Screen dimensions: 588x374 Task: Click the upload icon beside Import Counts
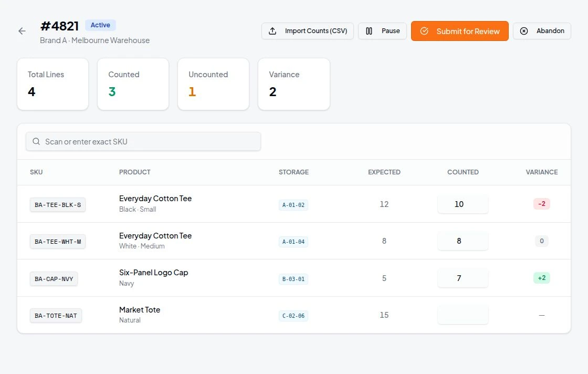coord(272,31)
